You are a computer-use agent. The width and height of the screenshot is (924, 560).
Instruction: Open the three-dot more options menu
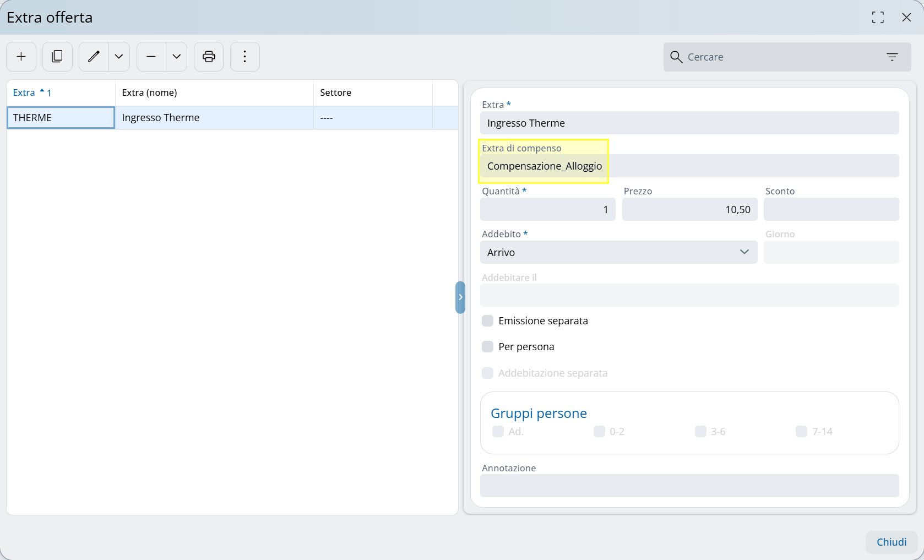coord(245,57)
